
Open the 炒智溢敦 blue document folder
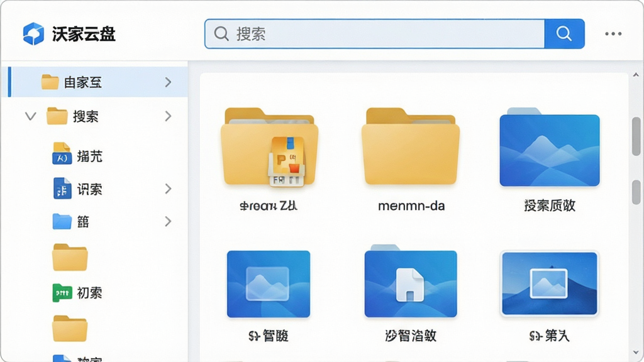coord(411,282)
